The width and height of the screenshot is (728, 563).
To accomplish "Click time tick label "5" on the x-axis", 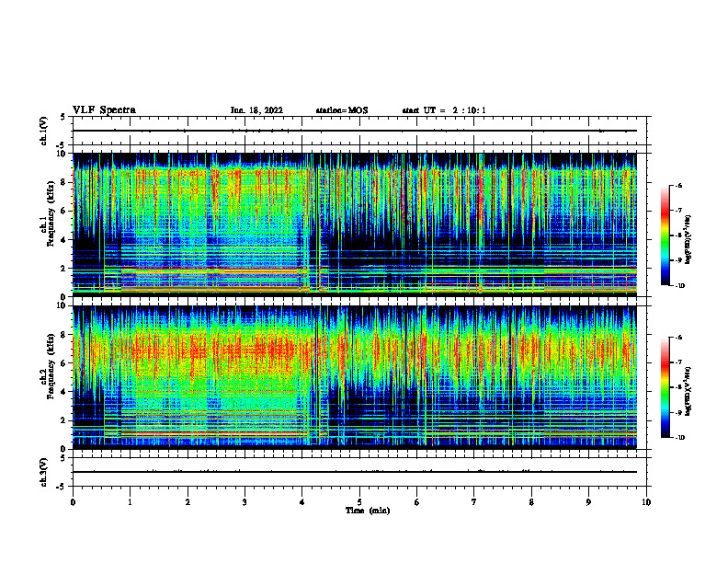I will pos(359,502).
